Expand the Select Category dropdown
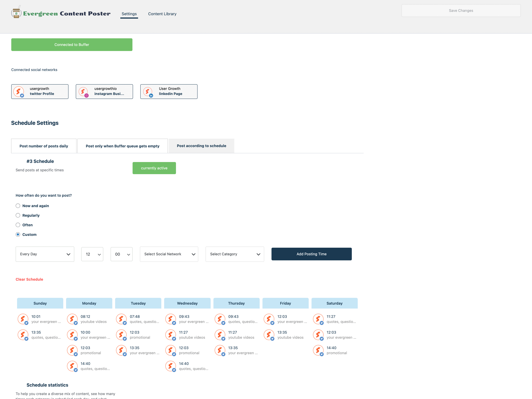 click(x=235, y=254)
